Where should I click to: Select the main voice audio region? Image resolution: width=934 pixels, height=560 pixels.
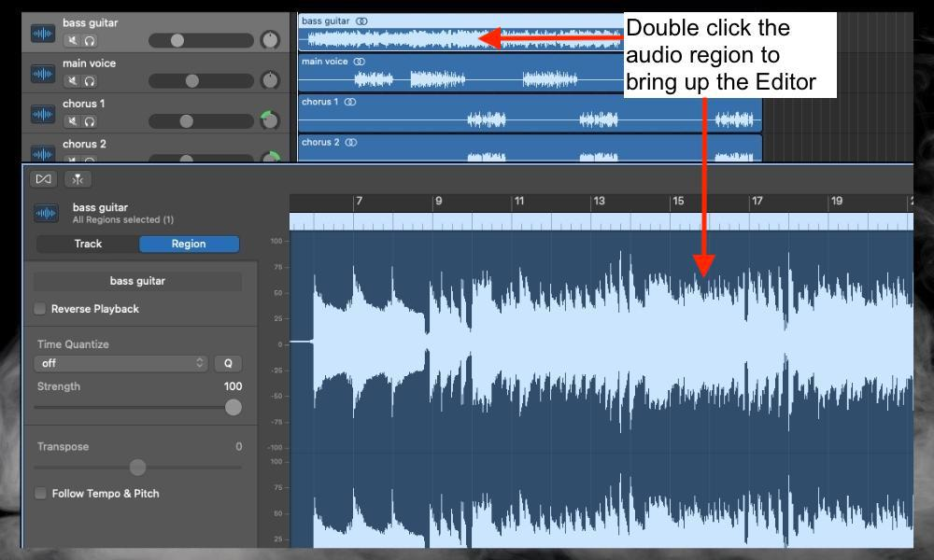coord(460,73)
